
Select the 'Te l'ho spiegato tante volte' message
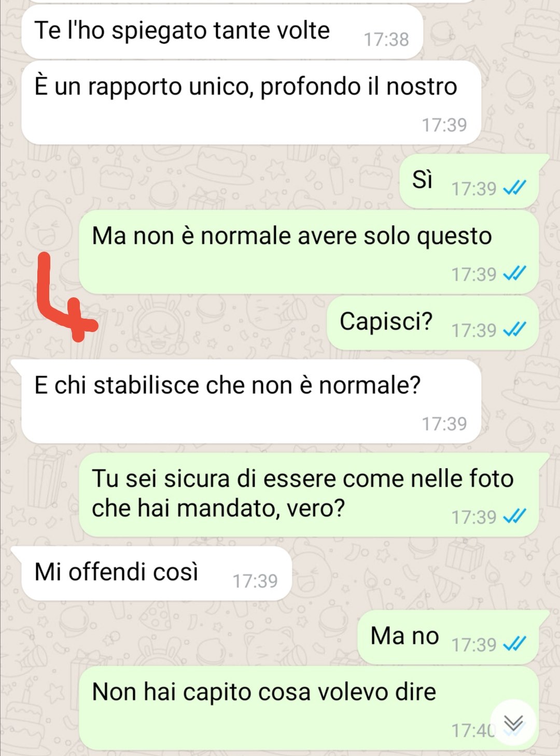tap(222, 32)
